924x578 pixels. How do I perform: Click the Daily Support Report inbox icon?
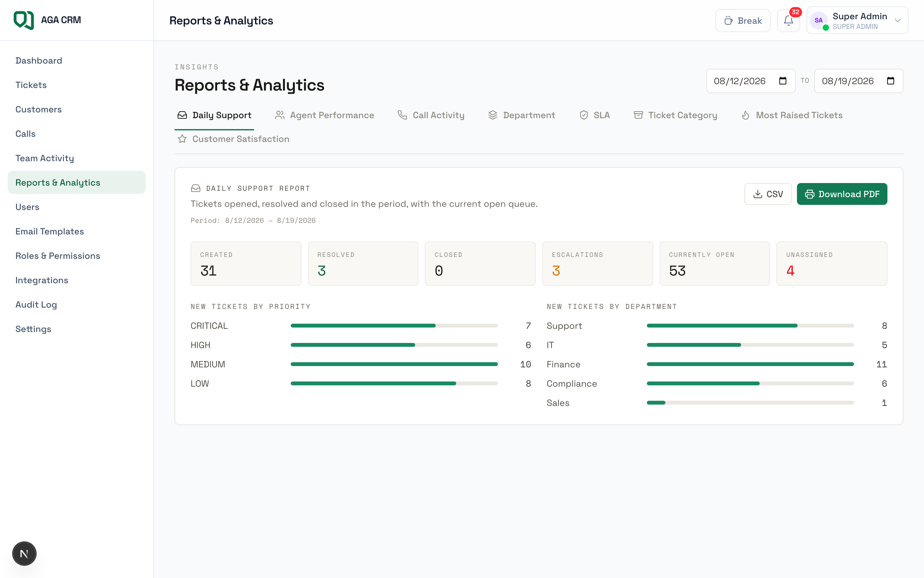click(195, 188)
